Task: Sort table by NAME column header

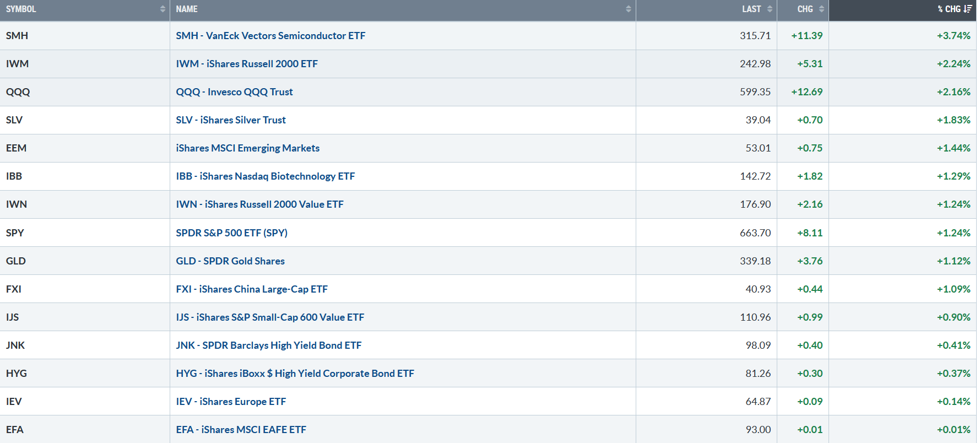Action: pyautogui.click(x=187, y=9)
